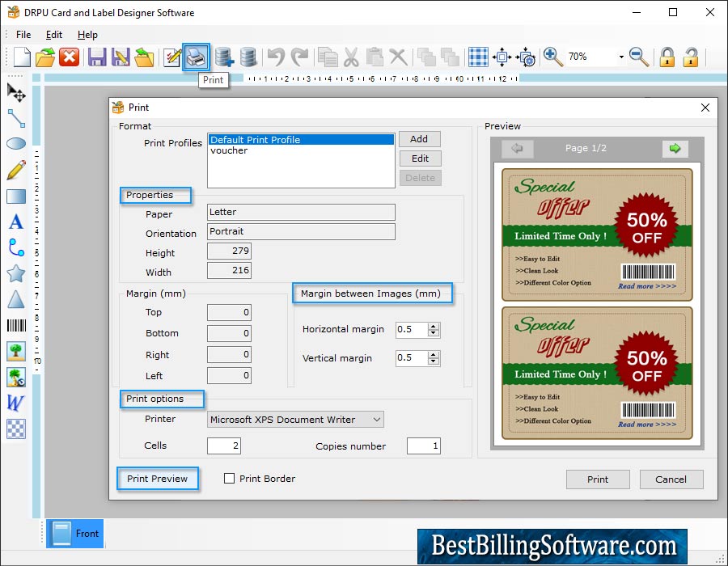Increase the Horizontal margin value

pyautogui.click(x=434, y=327)
